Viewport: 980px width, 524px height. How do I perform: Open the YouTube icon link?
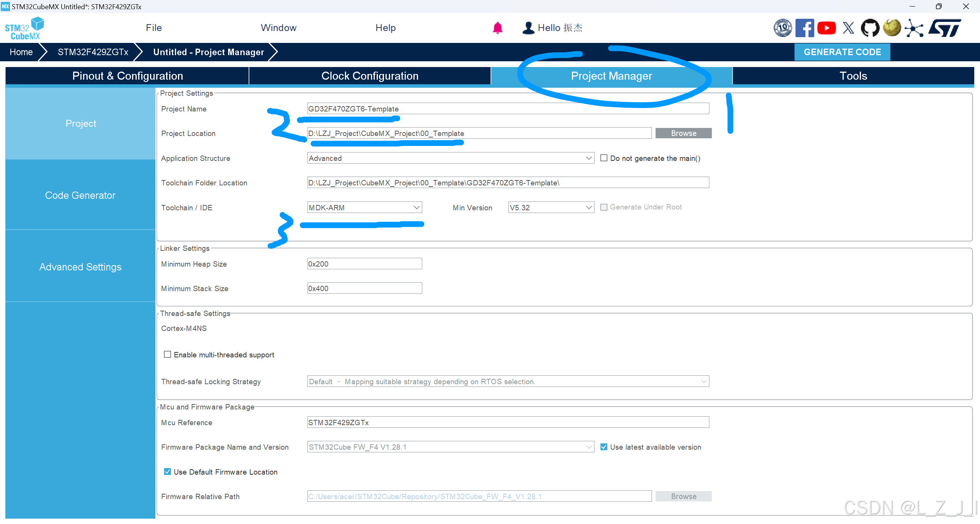point(826,28)
